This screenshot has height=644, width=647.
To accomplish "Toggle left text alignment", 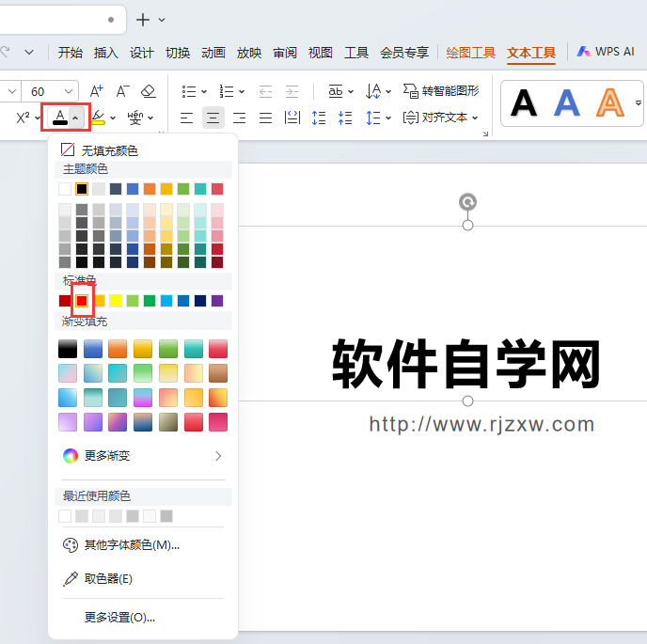I will 186,118.
